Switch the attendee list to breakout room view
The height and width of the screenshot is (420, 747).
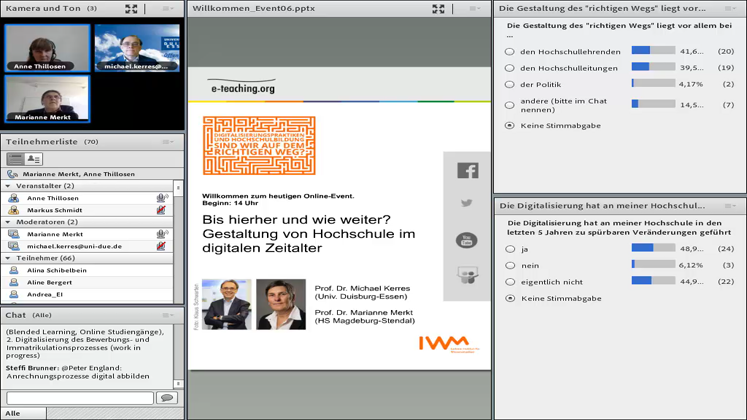pos(34,159)
